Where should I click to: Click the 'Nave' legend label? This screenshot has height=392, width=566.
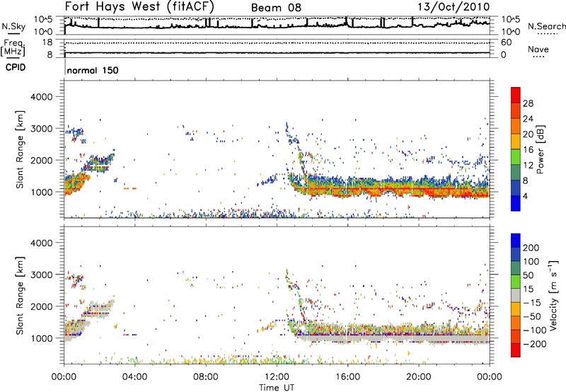(538, 49)
